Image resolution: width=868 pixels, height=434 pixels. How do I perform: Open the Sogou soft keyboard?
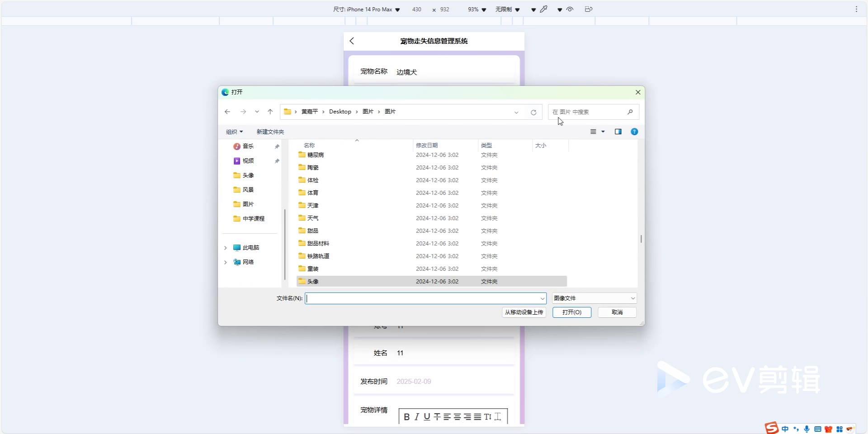click(817, 429)
